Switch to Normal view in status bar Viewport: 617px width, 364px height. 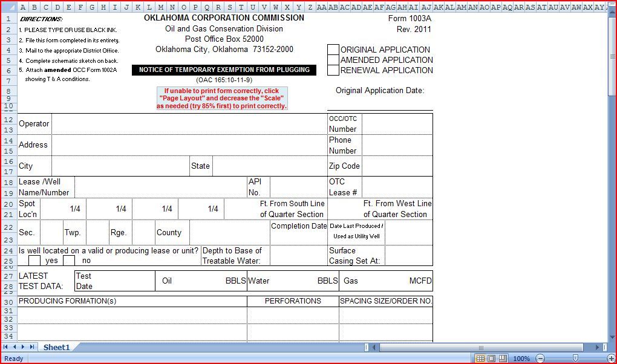[480, 359]
